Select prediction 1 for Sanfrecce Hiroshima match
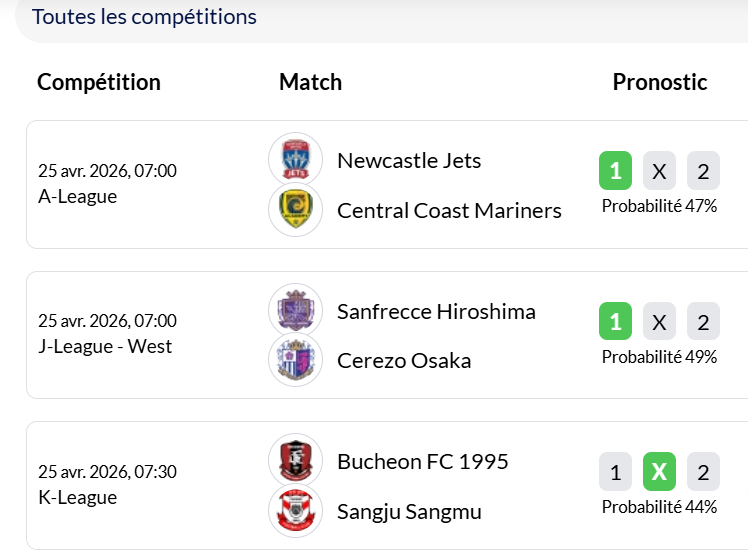Image resolution: width=748 pixels, height=554 pixels. [615, 322]
